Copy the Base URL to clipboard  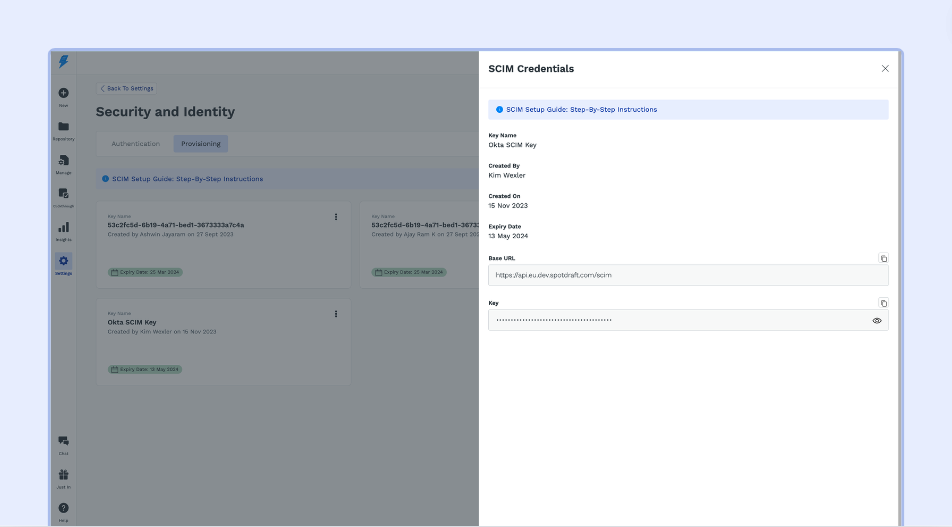tap(883, 258)
